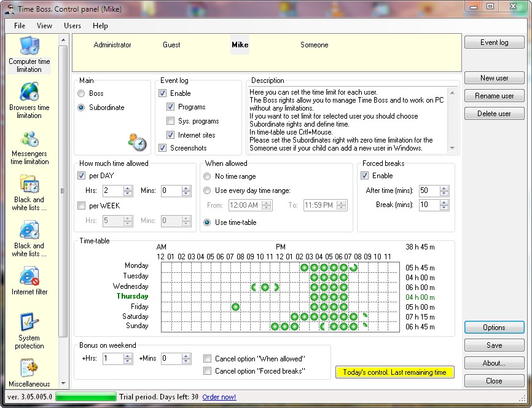This screenshot has height=408, width=532.
Task: Follow the Order now! link
Action: click(x=219, y=397)
